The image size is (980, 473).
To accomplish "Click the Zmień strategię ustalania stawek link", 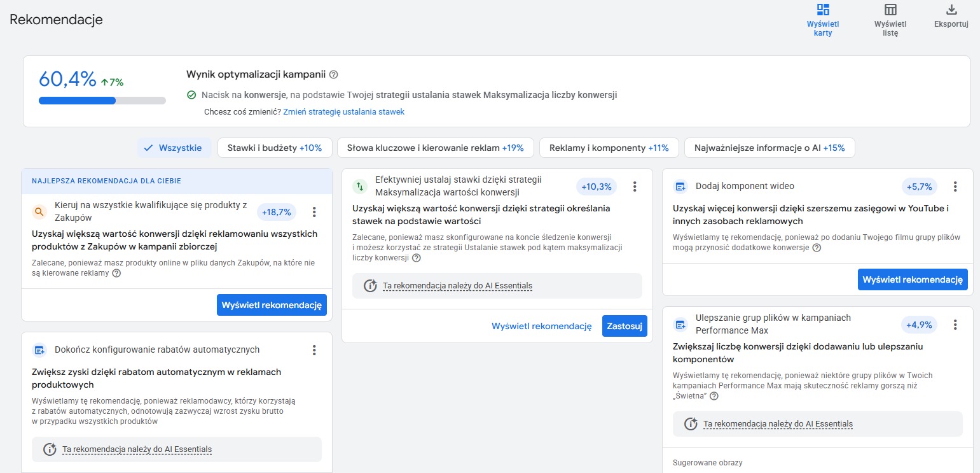I will coord(343,111).
